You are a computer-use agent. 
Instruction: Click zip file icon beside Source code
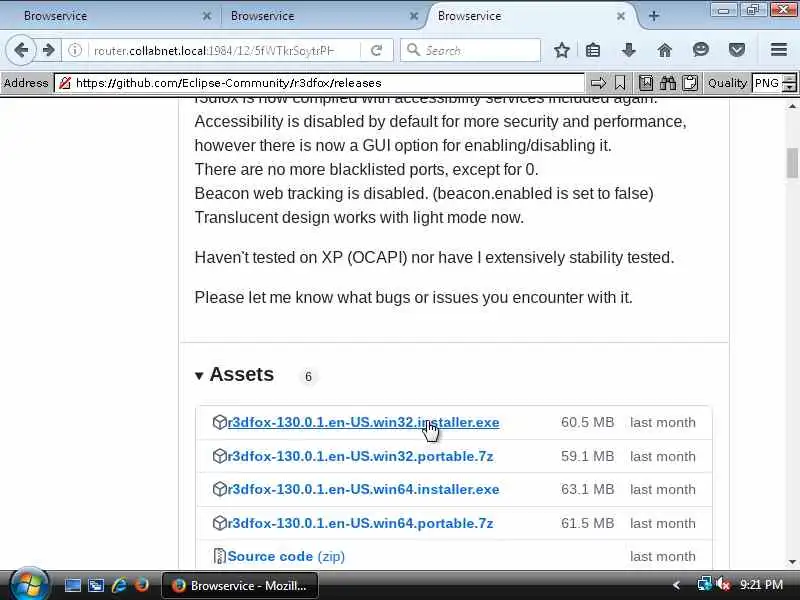(x=219, y=556)
